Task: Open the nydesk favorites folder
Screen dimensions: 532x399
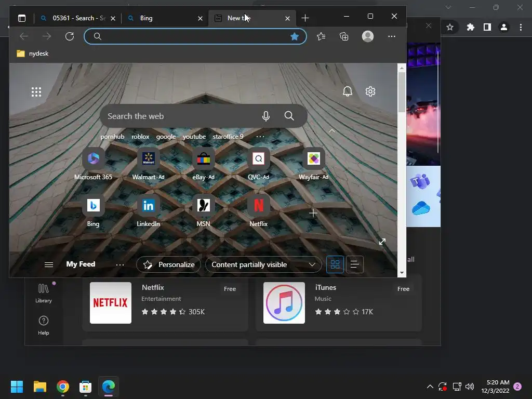Action: tap(33, 54)
